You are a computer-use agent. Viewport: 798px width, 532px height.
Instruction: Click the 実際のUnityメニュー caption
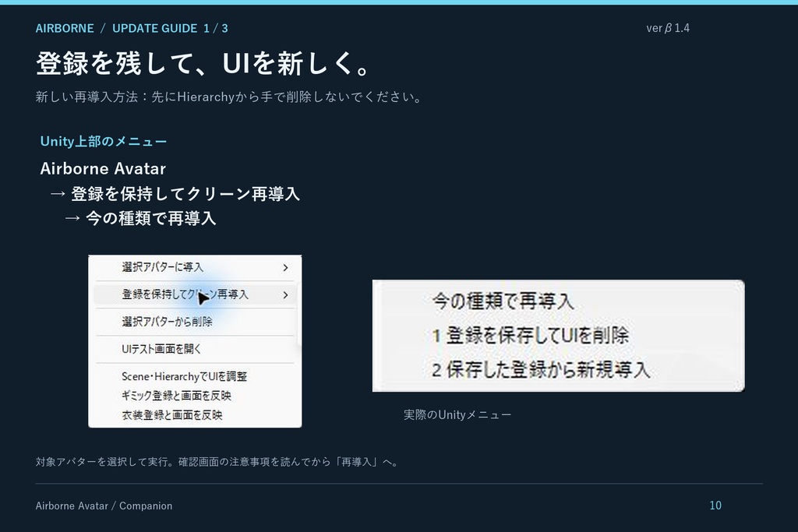coord(457,415)
